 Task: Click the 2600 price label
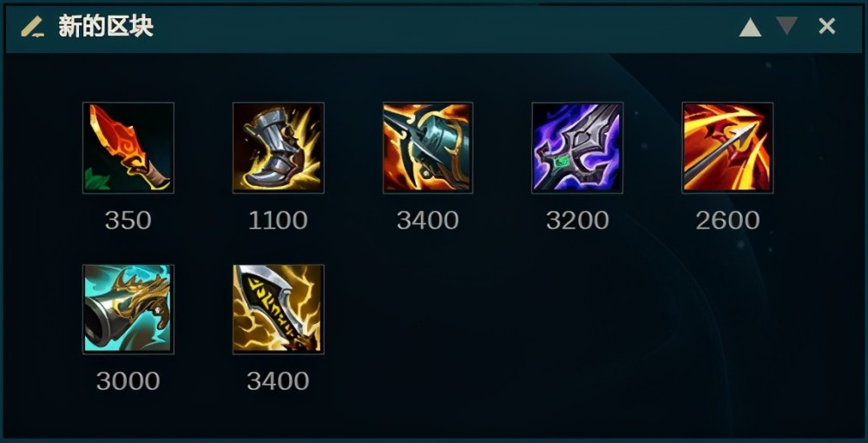click(x=727, y=221)
